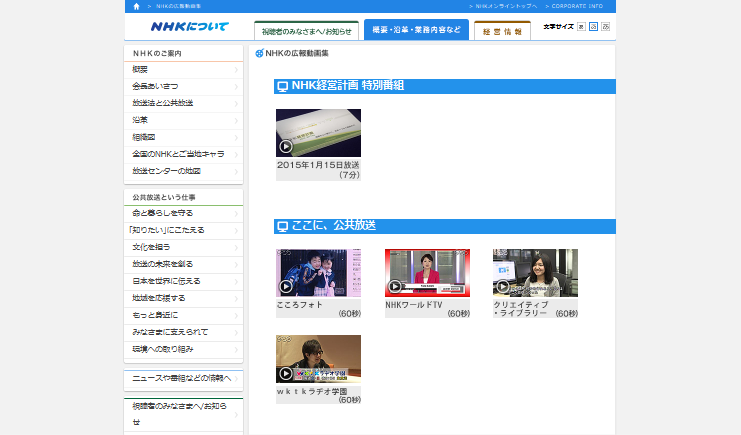Click the chevron on the 放送の未来を創る row
The image size is (741, 435).
click(x=236, y=265)
